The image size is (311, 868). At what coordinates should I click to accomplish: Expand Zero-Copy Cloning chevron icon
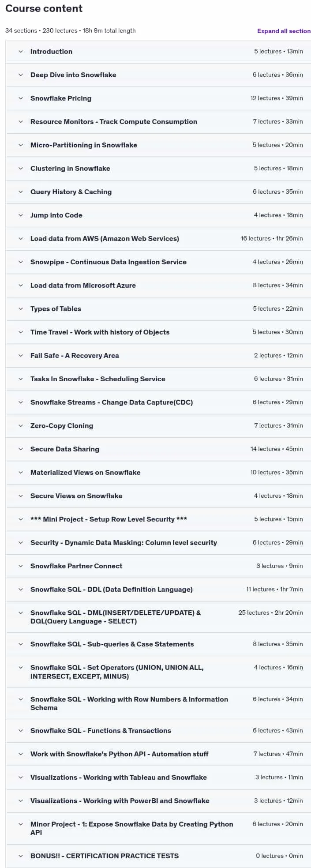pyautogui.click(x=21, y=426)
